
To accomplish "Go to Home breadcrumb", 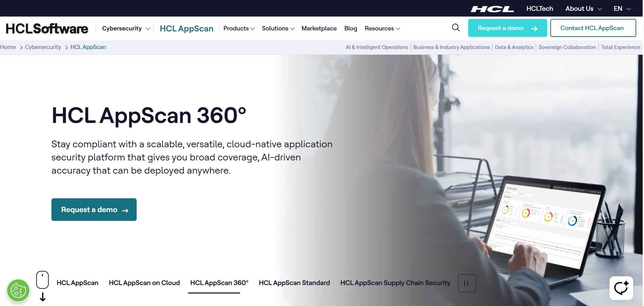I will [8, 47].
